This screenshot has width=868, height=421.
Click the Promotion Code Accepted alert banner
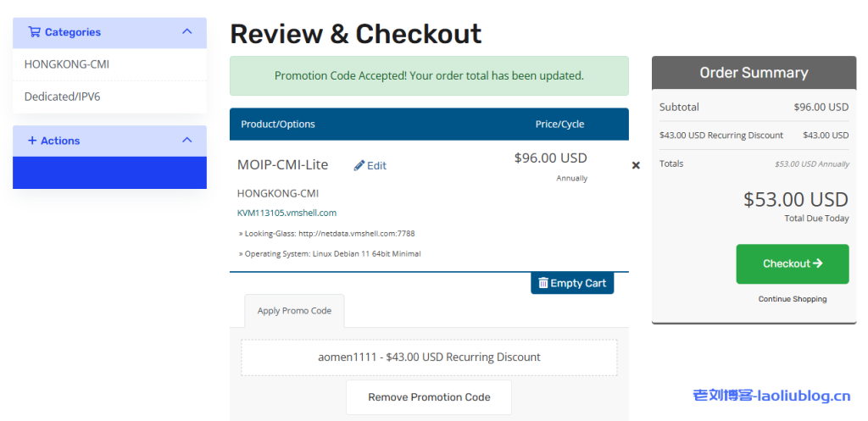click(429, 76)
